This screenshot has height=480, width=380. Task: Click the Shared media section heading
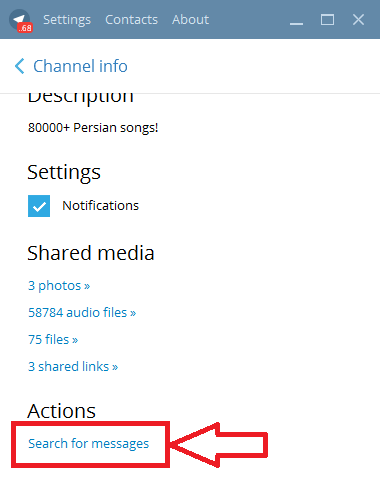(91, 253)
